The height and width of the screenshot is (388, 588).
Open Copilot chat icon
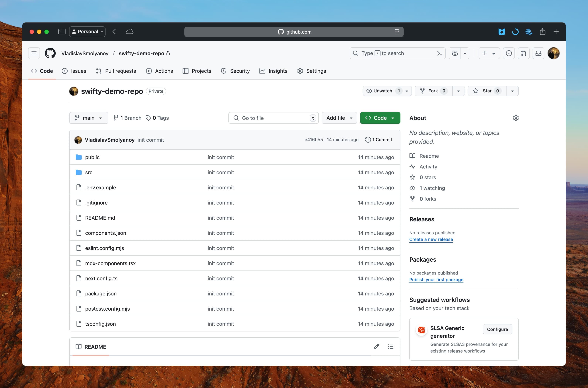[455, 53]
